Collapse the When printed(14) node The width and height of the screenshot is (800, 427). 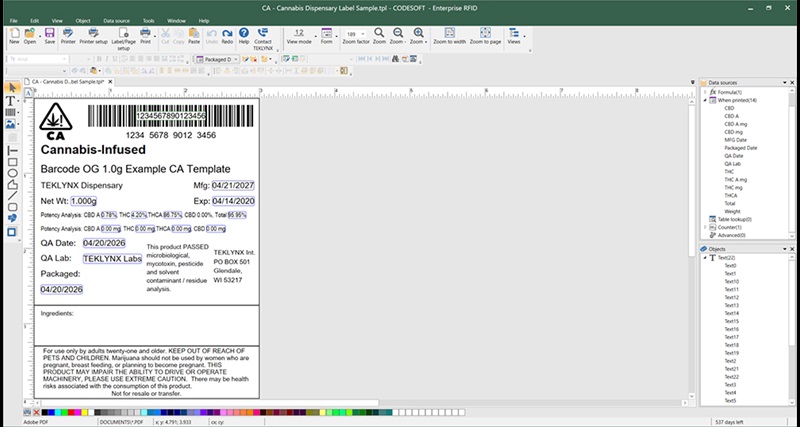(706, 101)
